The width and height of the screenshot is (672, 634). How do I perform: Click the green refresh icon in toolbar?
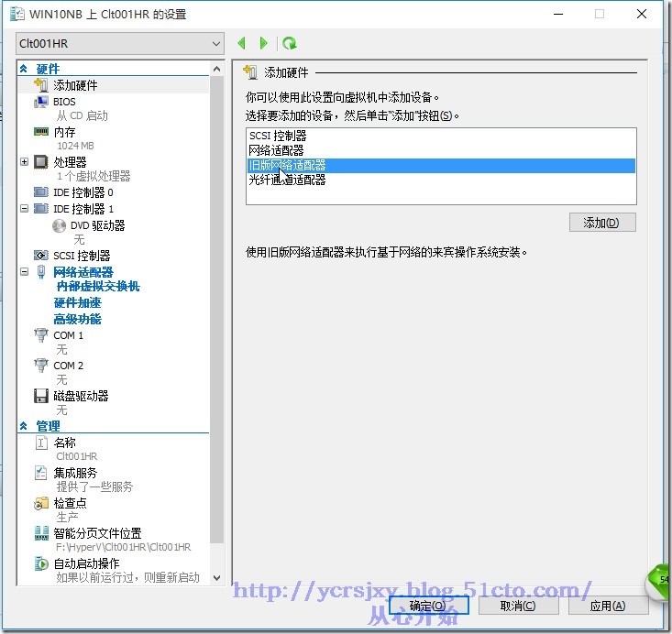[x=290, y=43]
